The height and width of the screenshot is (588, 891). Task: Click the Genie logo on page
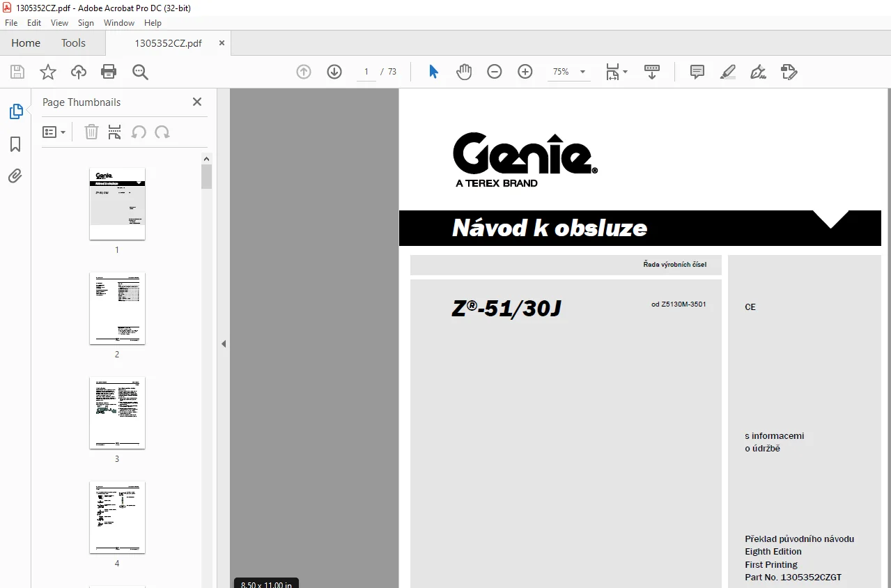[x=525, y=160]
